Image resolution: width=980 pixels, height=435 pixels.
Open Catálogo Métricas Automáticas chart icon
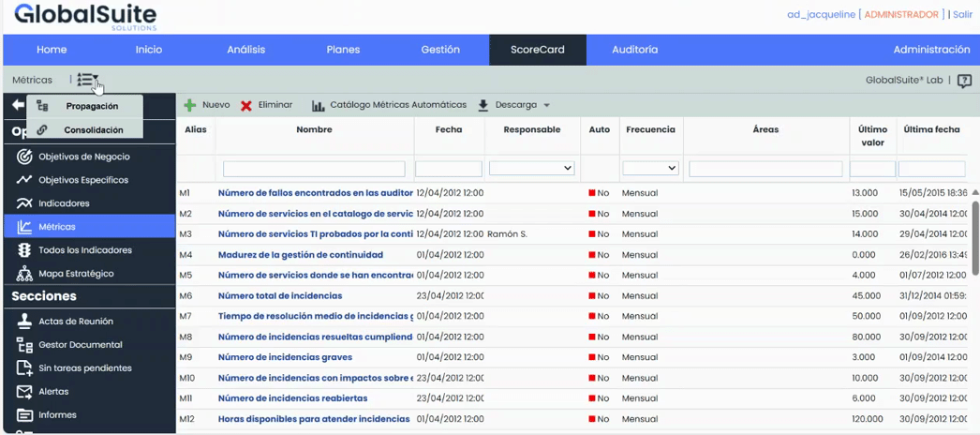(x=319, y=106)
